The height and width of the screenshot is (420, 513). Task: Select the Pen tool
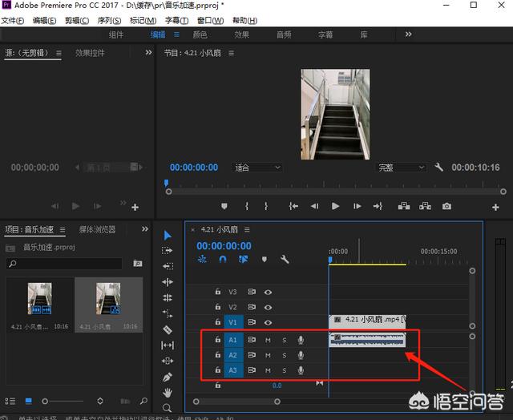pos(168,377)
